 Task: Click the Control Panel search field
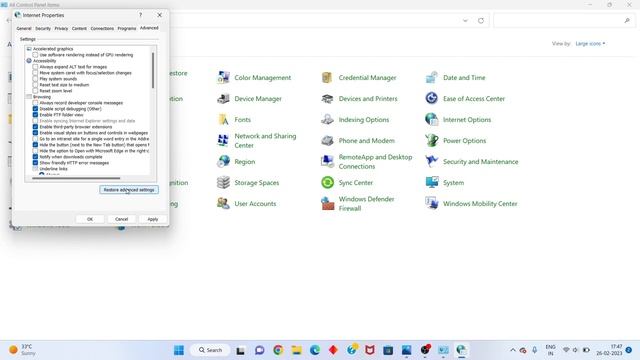[564, 20]
